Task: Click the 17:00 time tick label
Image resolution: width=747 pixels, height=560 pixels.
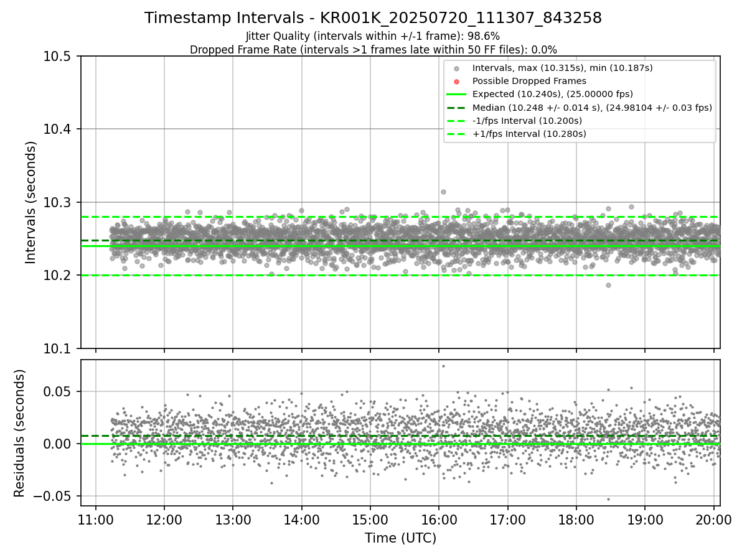Action: (x=507, y=520)
